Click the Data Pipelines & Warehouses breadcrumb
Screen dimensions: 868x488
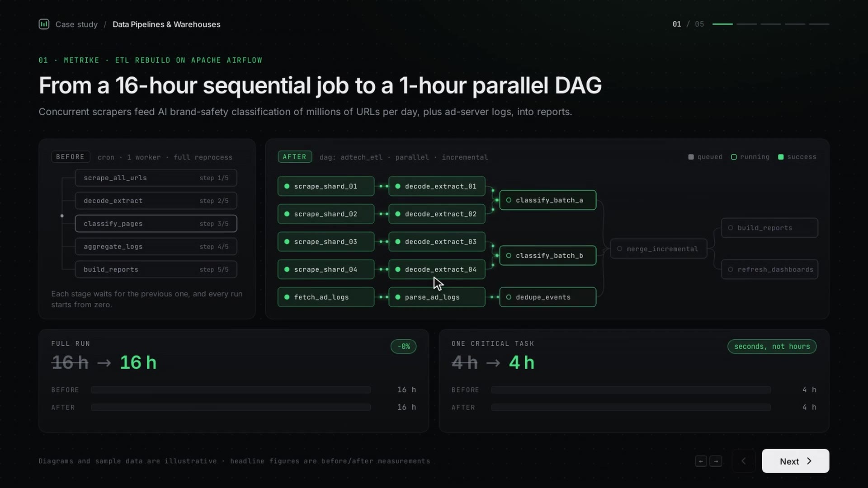coord(166,24)
